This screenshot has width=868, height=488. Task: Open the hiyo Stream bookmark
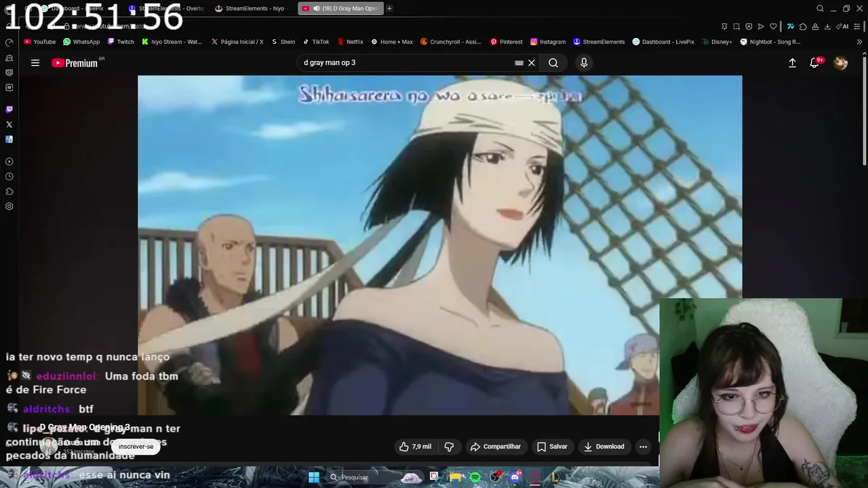(172, 42)
